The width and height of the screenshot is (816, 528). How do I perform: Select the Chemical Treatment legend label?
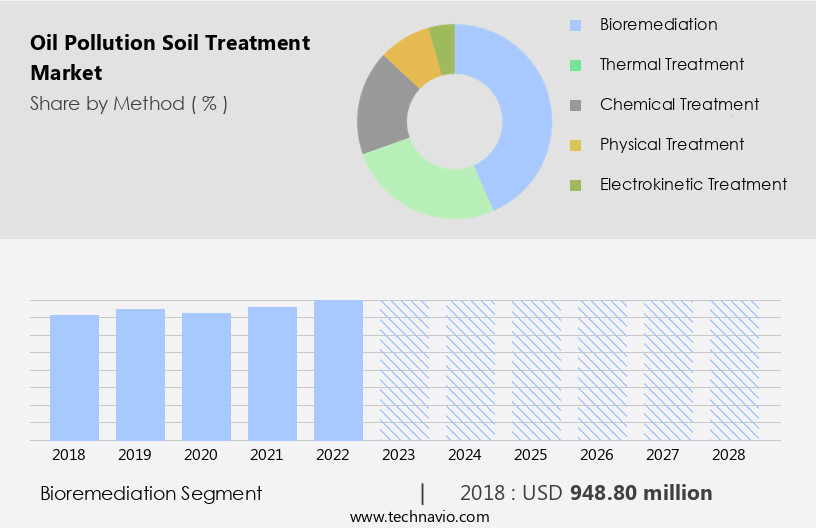(x=679, y=105)
